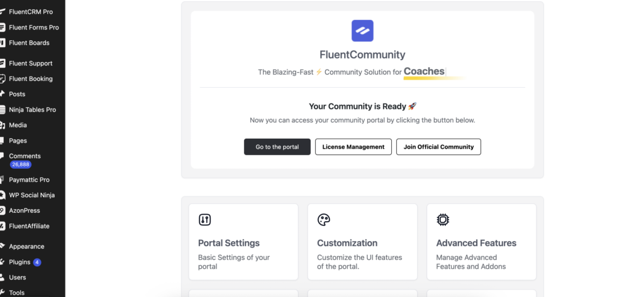
Task: Click 'Basic Settings of your portal' text
Action: coord(234,262)
